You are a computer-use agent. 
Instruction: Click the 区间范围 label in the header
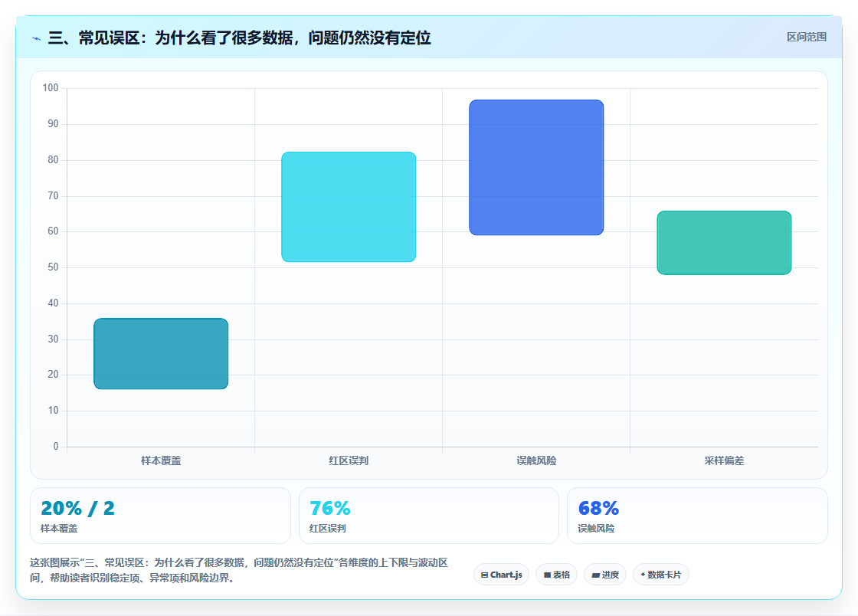click(x=806, y=38)
